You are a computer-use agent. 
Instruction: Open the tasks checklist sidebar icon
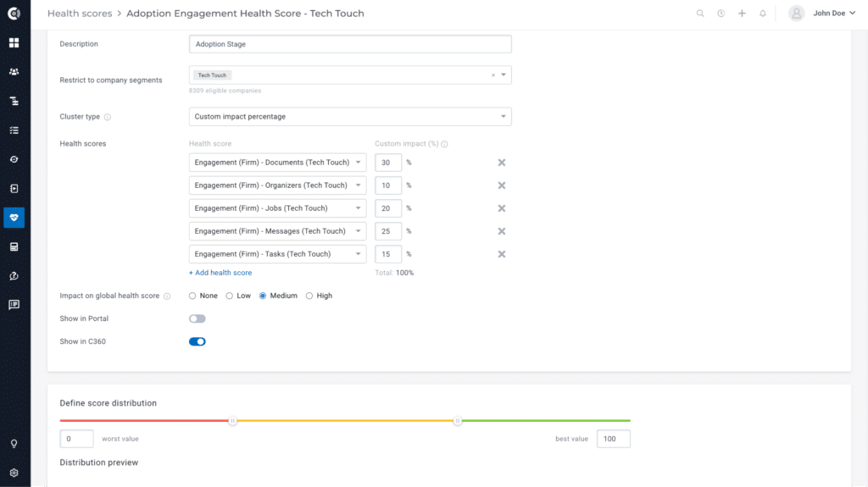click(14, 130)
